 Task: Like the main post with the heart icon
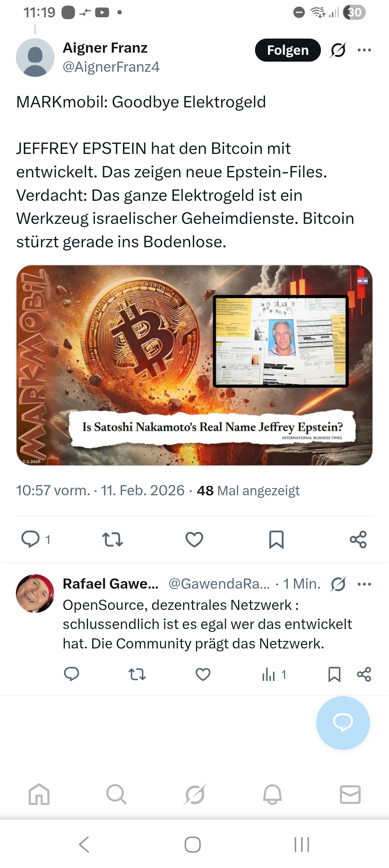[x=194, y=539]
